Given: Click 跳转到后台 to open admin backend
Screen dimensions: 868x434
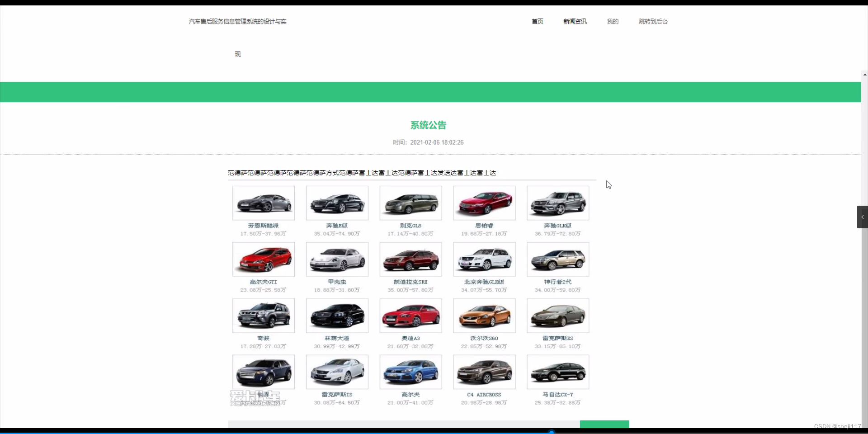Looking at the screenshot, I should pos(653,21).
